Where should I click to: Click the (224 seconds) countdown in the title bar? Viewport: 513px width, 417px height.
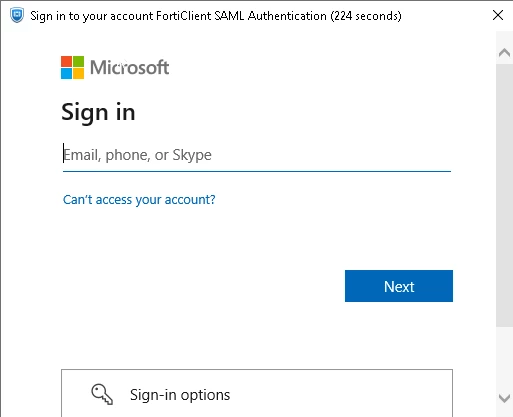[366, 16]
